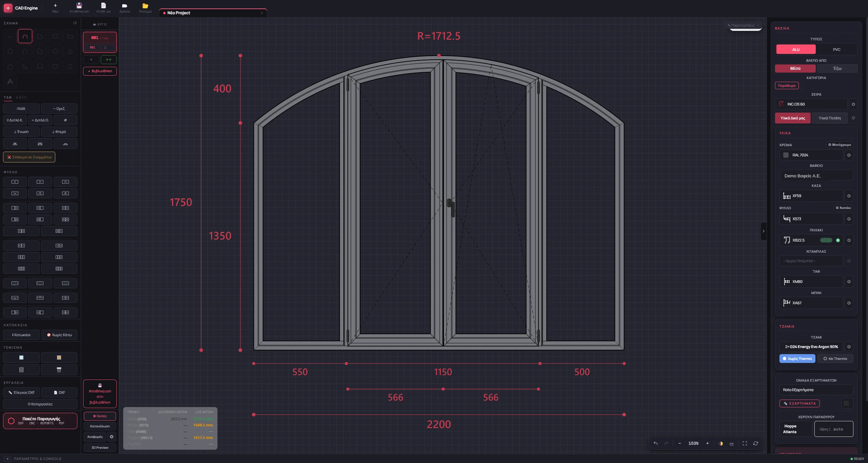Screen dimensions: 868x463
Task: Pick the light blue glass fill swatch
Action: pos(21,358)
